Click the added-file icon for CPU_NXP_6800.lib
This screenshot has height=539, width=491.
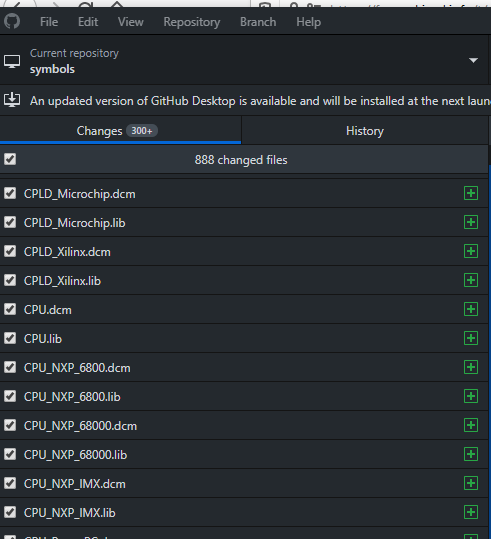[471, 396]
